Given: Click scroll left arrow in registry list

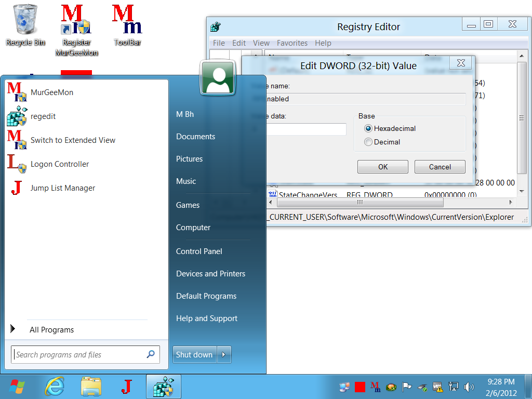Looking at the screenshot, I should (x=271, y=202).
